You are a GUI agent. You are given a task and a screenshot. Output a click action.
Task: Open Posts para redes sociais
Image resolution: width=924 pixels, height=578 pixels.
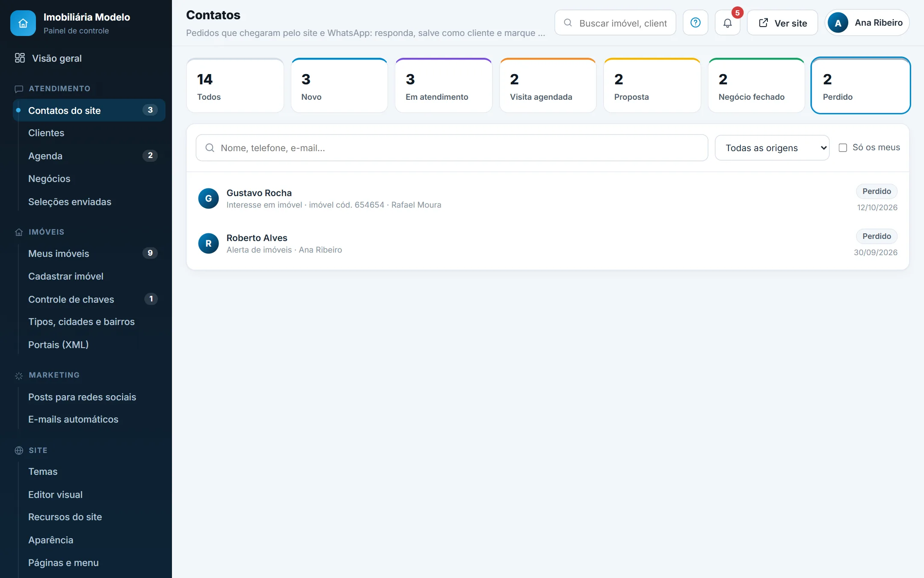pos(89,397)
